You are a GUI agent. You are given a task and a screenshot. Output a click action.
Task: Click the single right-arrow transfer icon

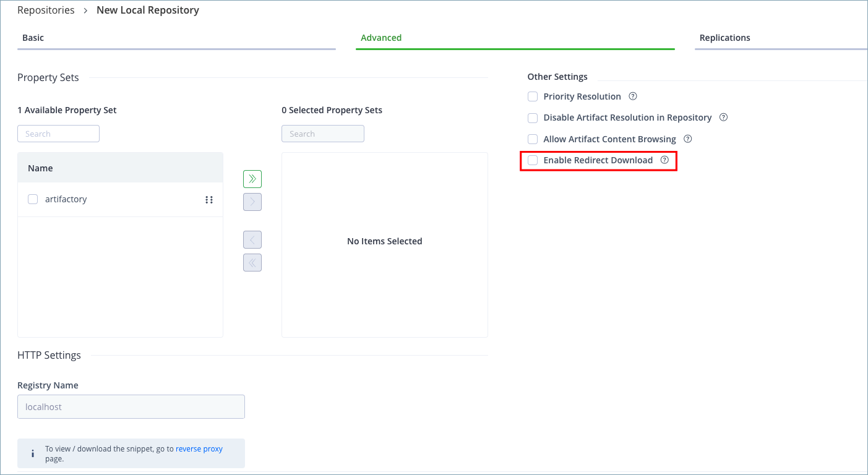click(x=252, y=202)
